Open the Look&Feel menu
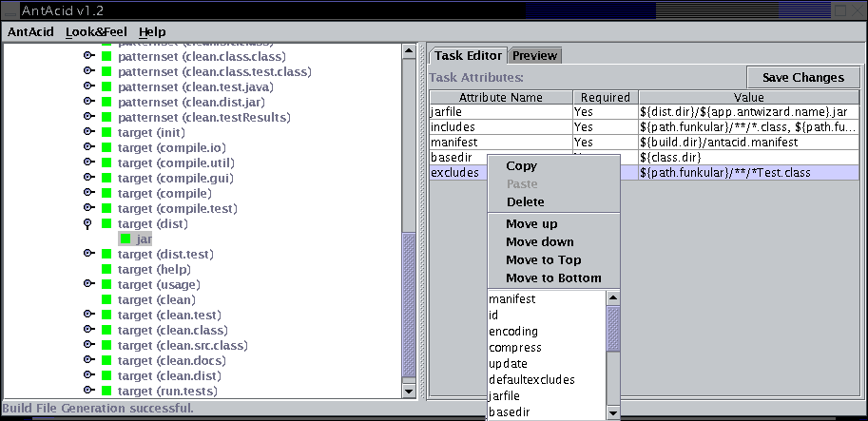 96,31
